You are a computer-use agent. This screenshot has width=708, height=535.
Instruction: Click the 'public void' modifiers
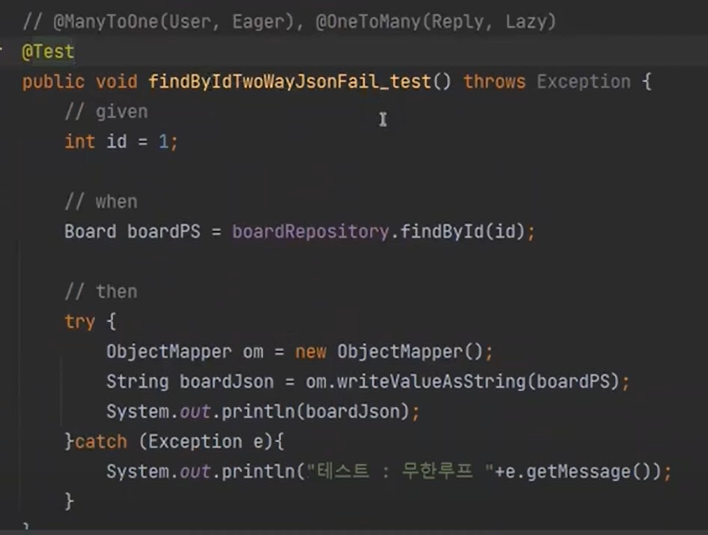(x=79, y=82)
